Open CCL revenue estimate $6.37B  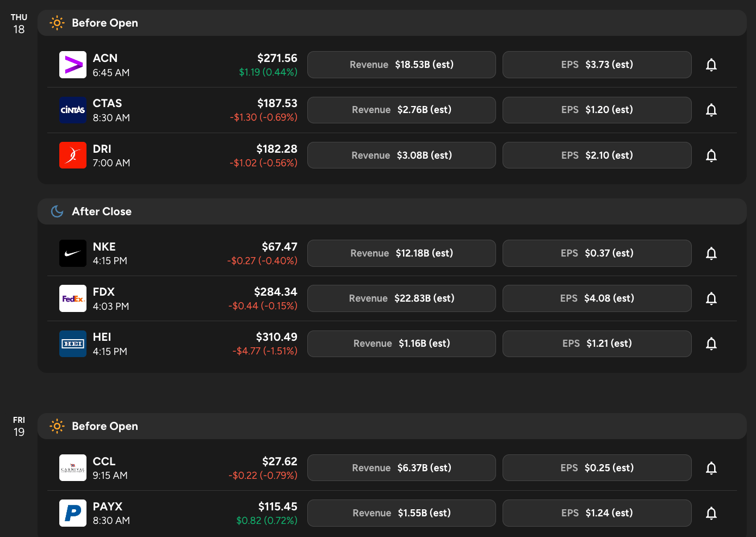pos(401,468)
